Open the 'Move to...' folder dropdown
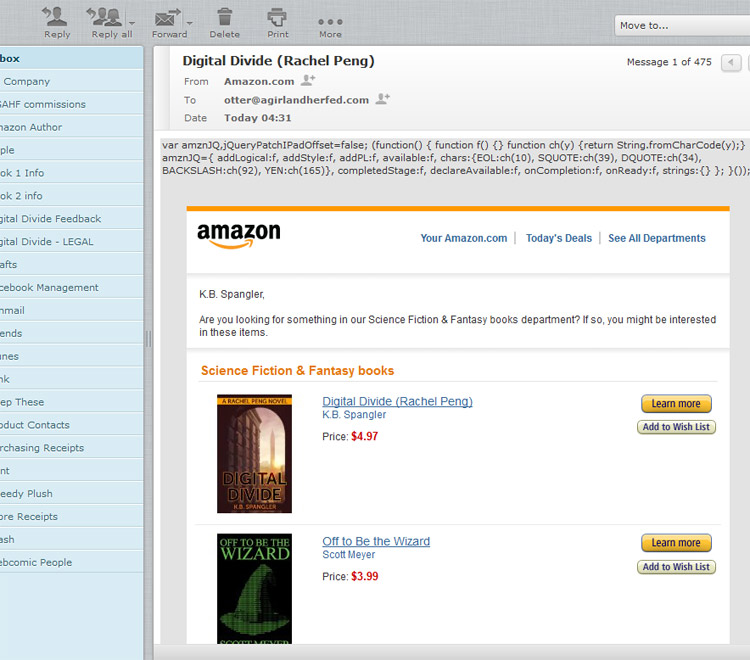Image resolution: width=750 pixels, height=660 pixels. (x=682, y=25)
